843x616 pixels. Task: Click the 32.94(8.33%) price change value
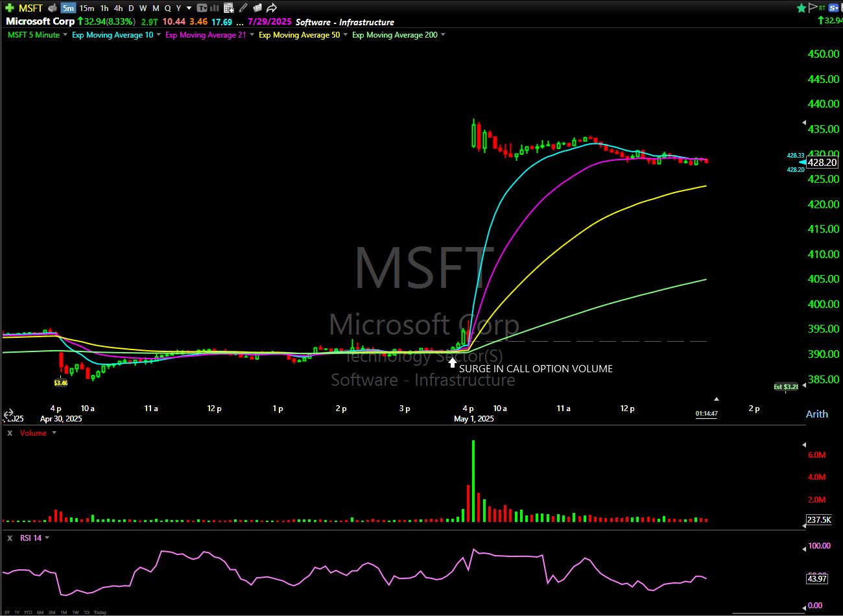pos(110,21)
